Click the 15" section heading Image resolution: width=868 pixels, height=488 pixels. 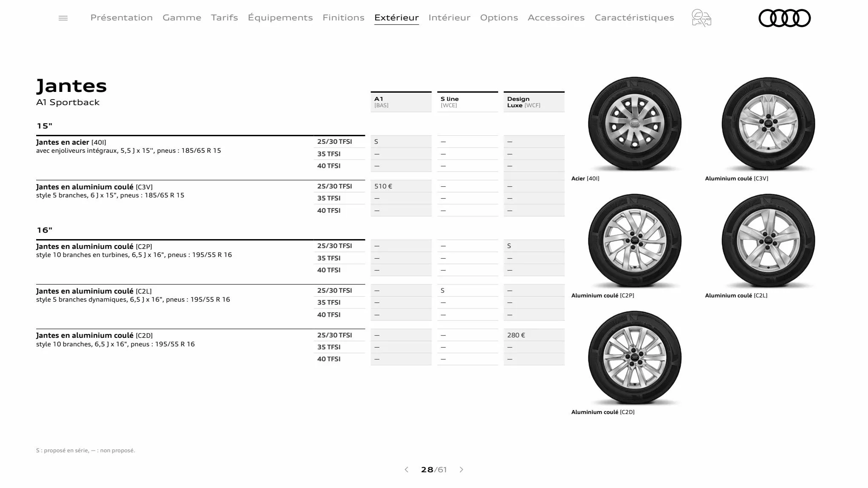(44, 126)
